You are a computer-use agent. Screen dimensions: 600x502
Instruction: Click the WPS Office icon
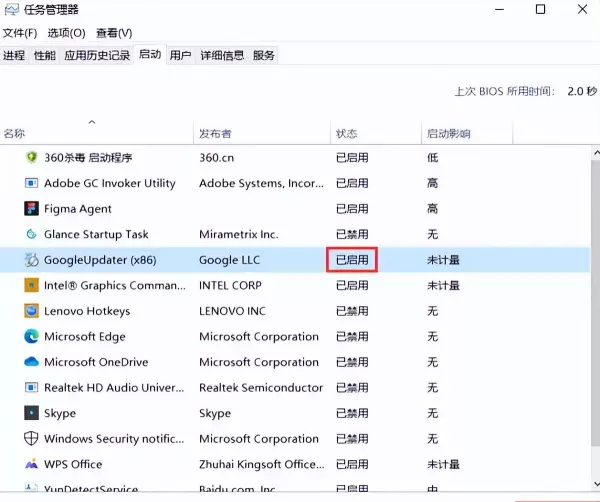(x=31, y=464)
